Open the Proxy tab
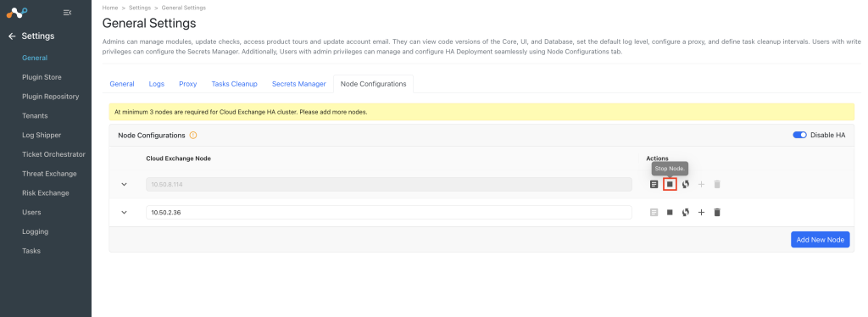 pos(187,84)
